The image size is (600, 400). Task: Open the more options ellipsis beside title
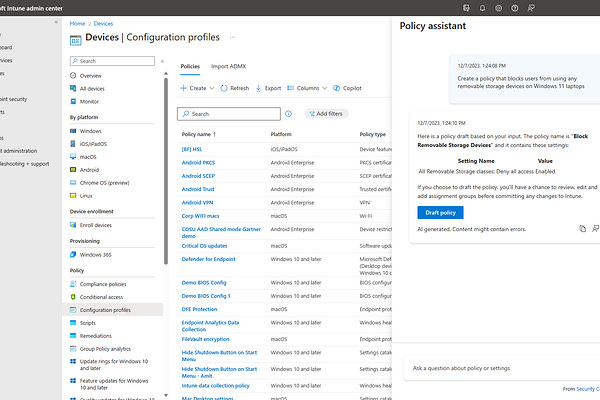tap(232, 37)
